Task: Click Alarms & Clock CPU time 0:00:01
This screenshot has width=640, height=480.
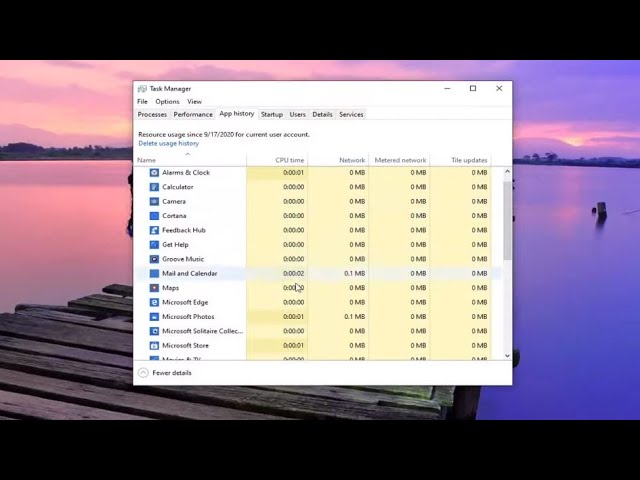Action: [x=293, y=173]
